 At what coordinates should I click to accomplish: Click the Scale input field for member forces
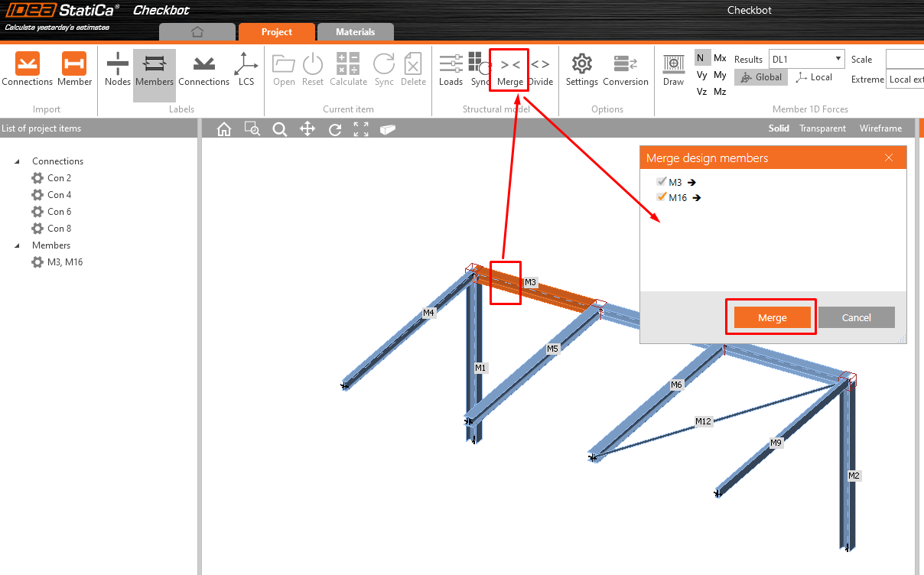906,58
